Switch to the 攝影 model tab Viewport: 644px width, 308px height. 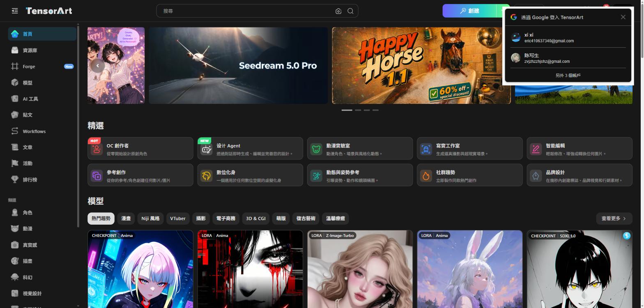201,218
